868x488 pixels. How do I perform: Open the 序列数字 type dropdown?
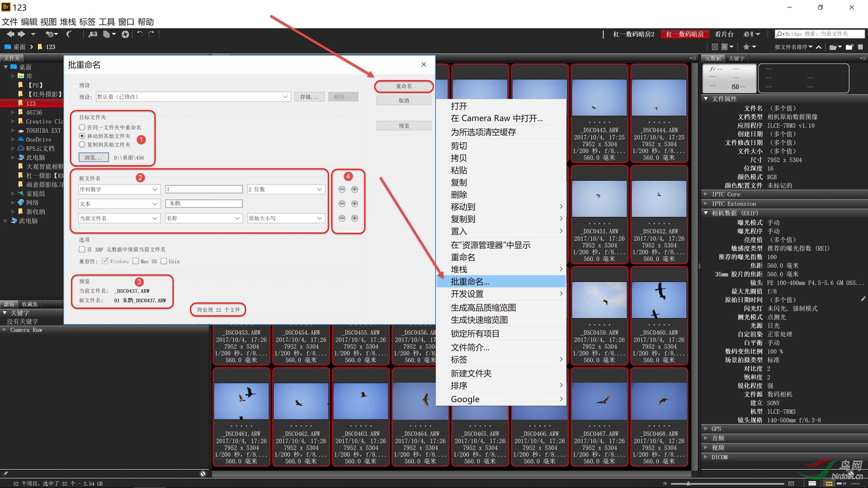coord(118,189)
